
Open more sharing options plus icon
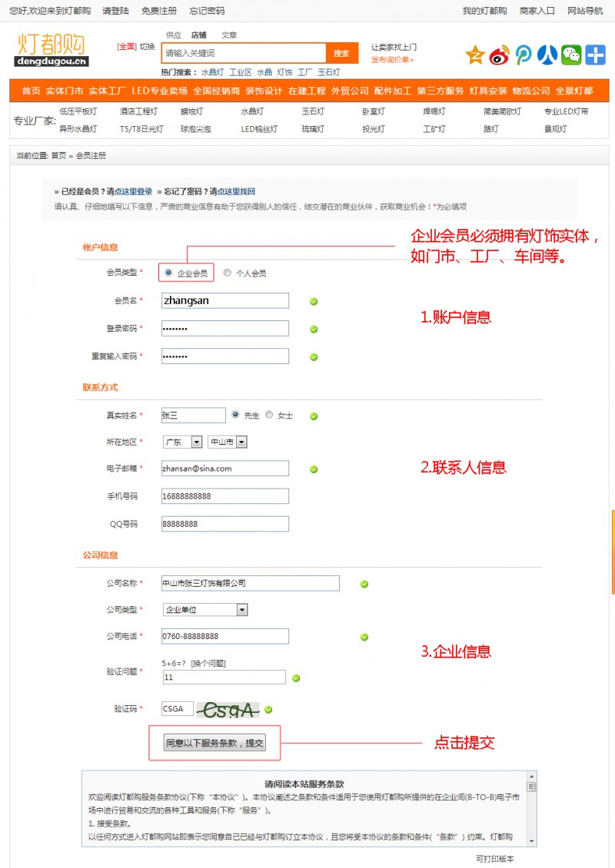[x=596, y=55]
